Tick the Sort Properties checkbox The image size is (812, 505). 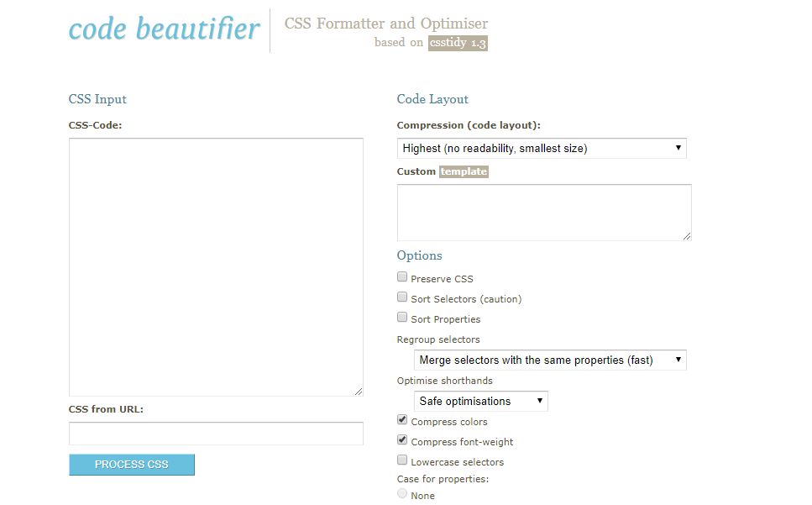[402, 318]
